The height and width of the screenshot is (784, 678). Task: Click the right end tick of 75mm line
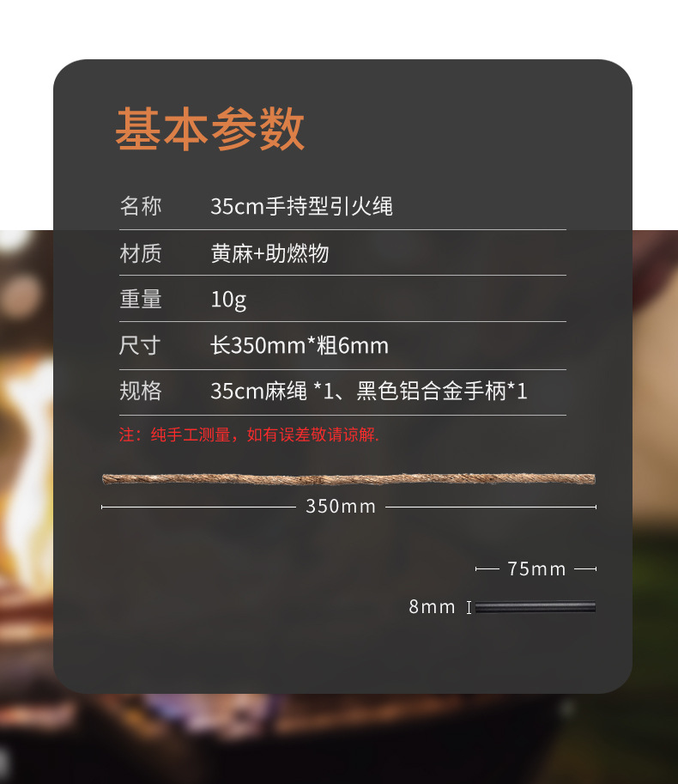coord(596,569)
